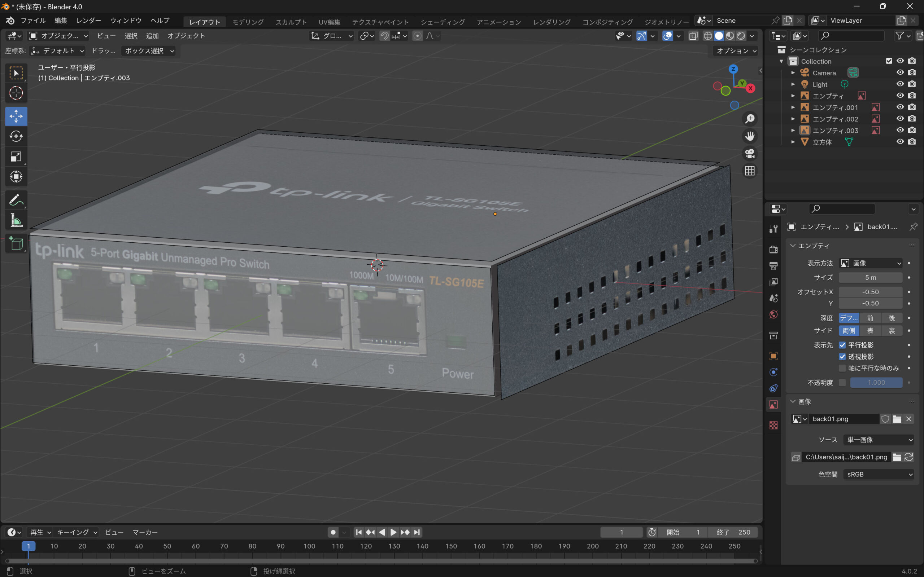Click the Add Cube tool icon
Viewport: 924px width, 577px height.
pos(16,243)
